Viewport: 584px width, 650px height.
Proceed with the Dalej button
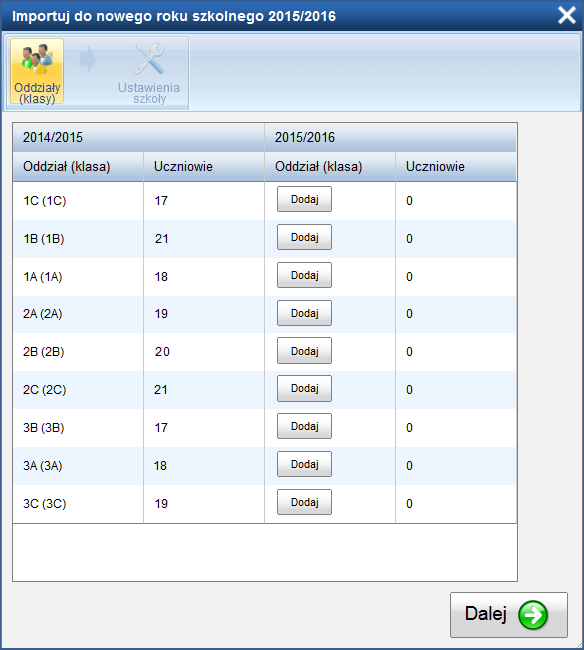click(509, 615)
